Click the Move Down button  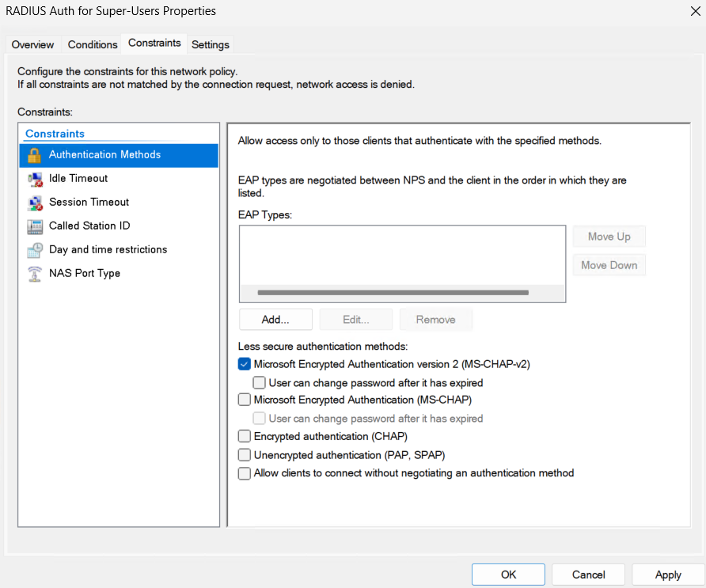click(x=609, y=265)
